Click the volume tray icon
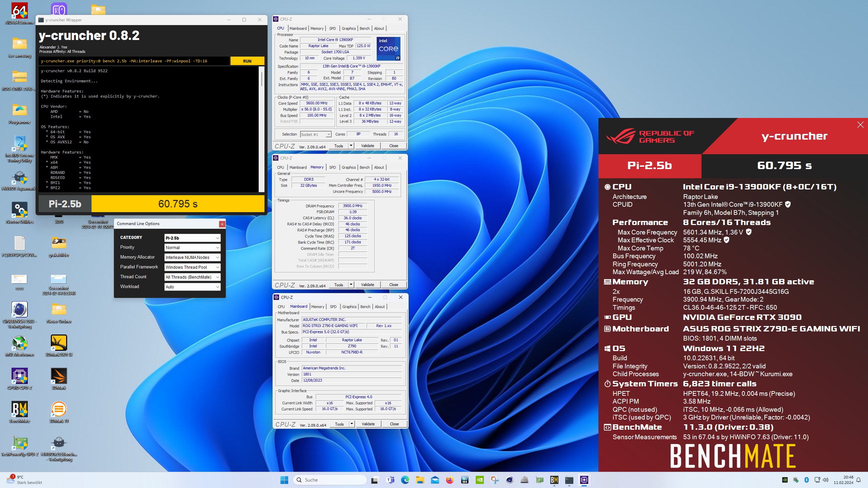 (x=826, y=480)
